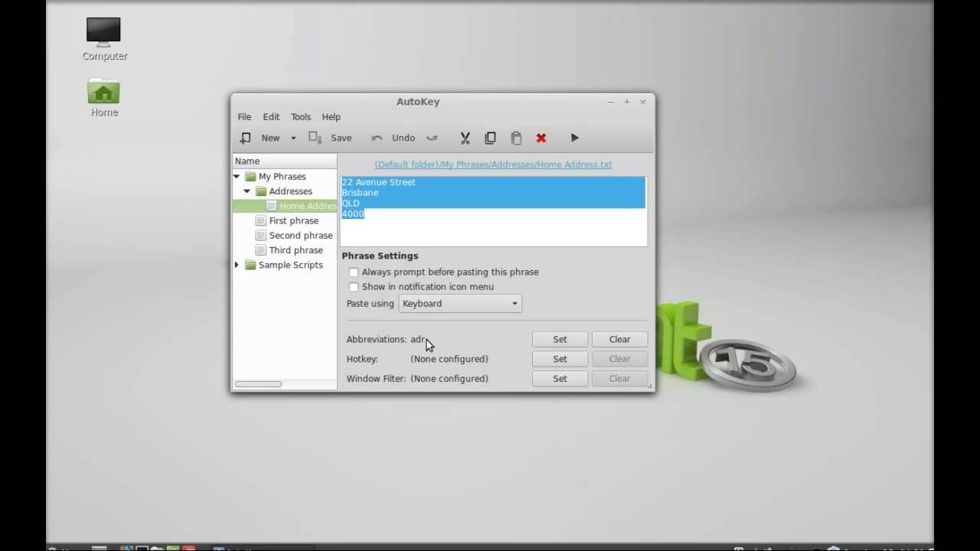
Task: Click the sidebar horizontal scrollbar
Action: 258,384
